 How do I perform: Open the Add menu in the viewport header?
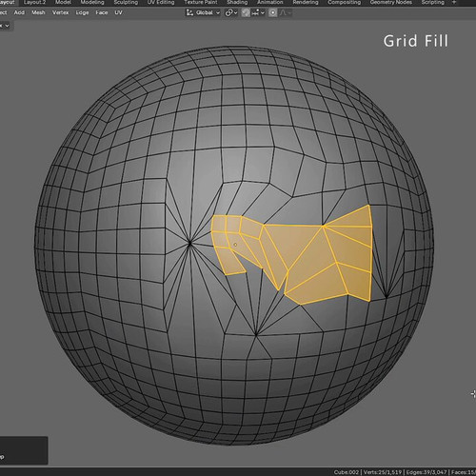click(x=19, y=12)
